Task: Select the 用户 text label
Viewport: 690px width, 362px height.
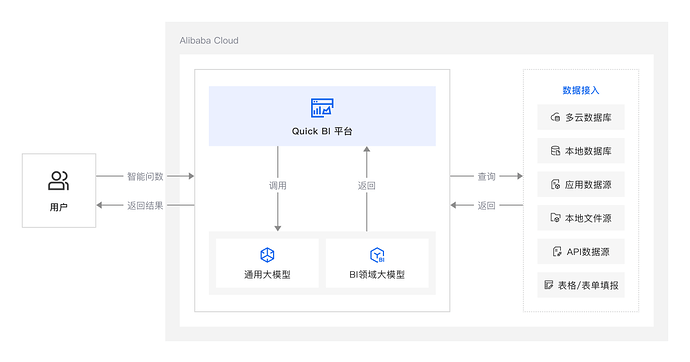Action: pos(59,207)
